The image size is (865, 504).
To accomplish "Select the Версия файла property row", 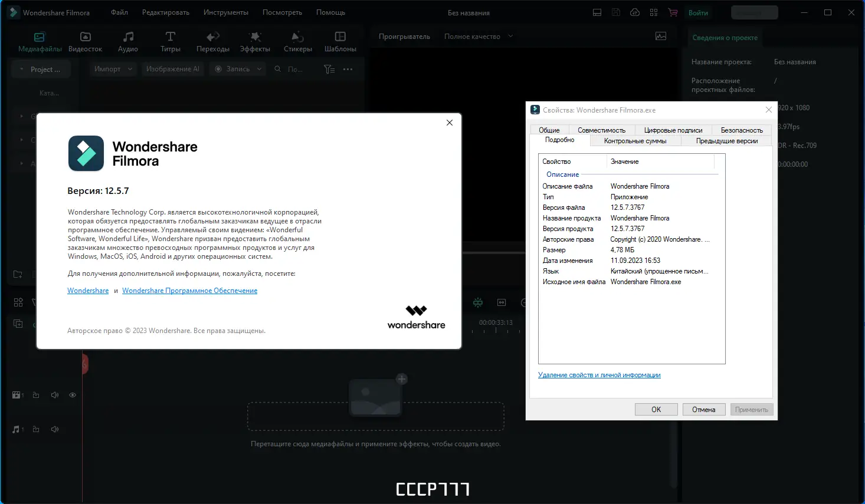I will pyautogui.click(x=630, y=207).
